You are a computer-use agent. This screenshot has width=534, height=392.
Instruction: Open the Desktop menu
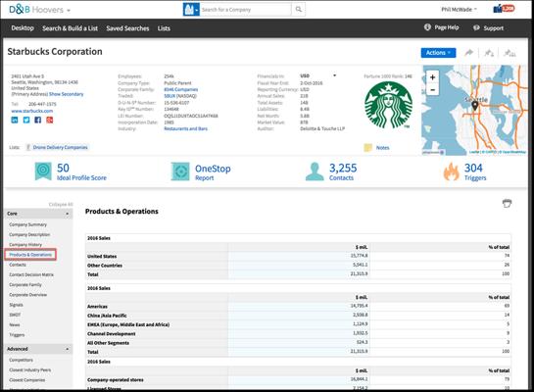(x=23, y=27)
